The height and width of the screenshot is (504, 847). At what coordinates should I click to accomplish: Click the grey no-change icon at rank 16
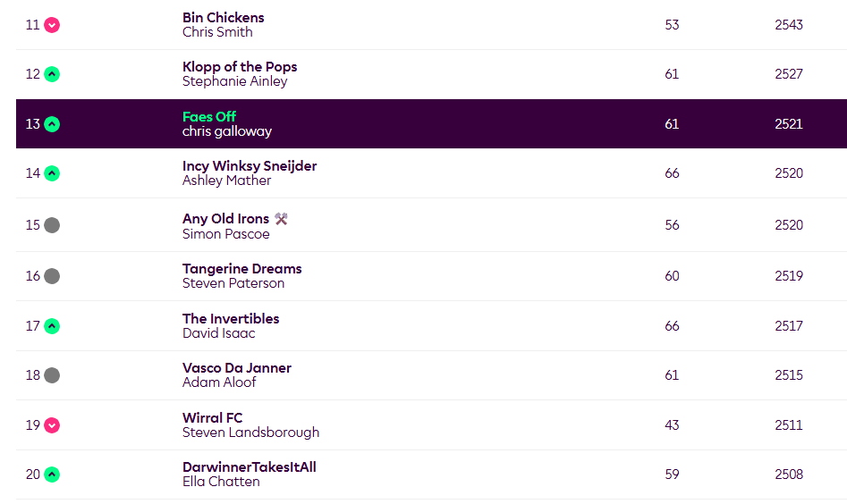tap(52, 276)
